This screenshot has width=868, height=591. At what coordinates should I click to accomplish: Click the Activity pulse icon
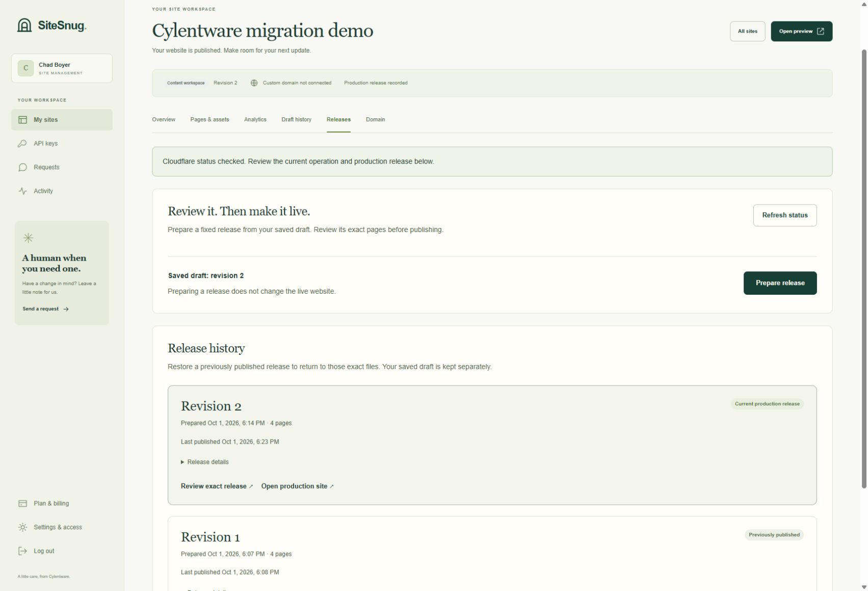[x=22, y=191]
